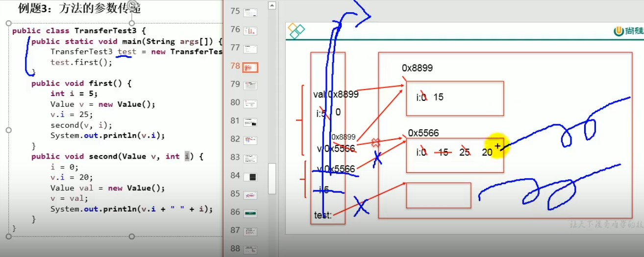Jump to the slide 84 thumbnail

[250, 176]
